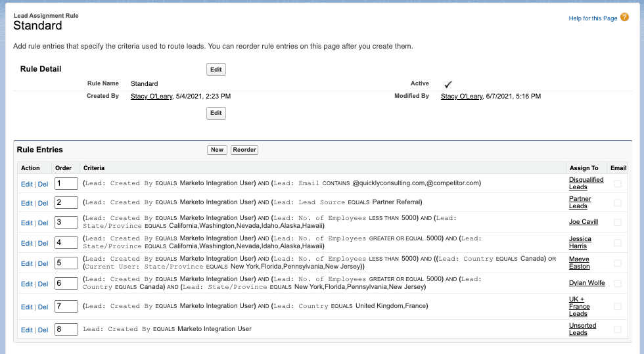The height and width of the screenshot is (354, 644).
Task: Click the order field containing 8
Action: click(66, 329)
